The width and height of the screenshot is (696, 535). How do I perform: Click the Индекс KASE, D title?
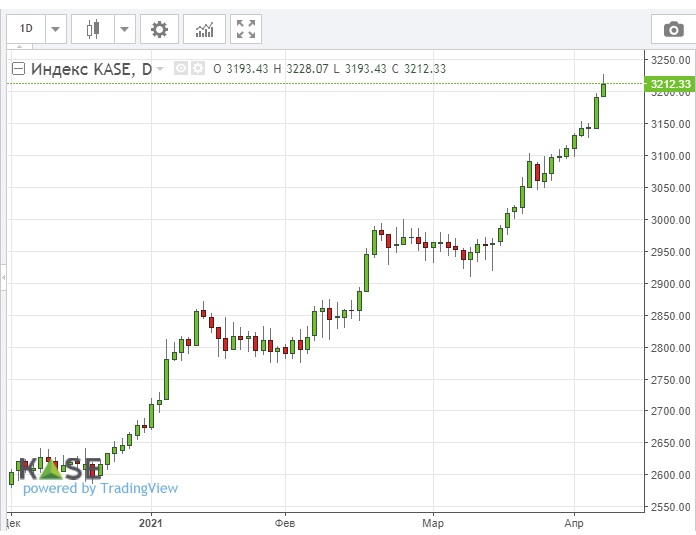point(91,69)
